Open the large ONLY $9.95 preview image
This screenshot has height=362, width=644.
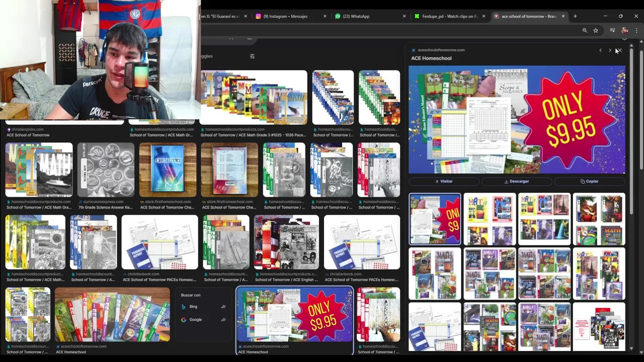click(517, 120)
